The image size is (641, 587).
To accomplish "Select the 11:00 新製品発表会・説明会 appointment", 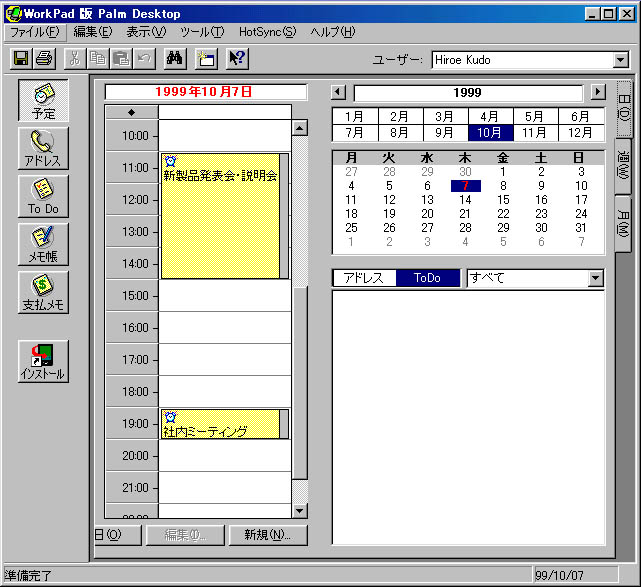I will (x=219, y=215).
